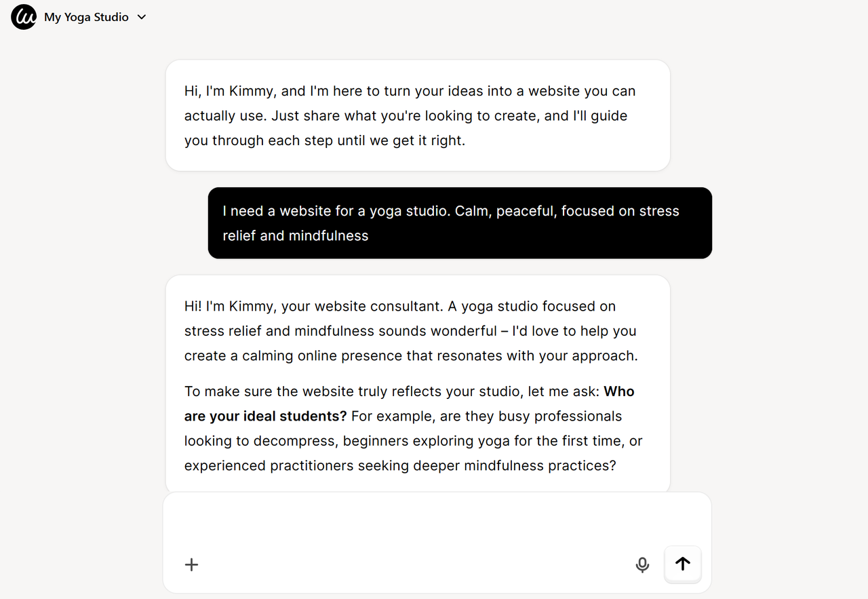The height and width of the screenshot is (599, 868).
Task: Select Kimmy's 'website consultant' intro paragraph
Action: pos(411,331)
